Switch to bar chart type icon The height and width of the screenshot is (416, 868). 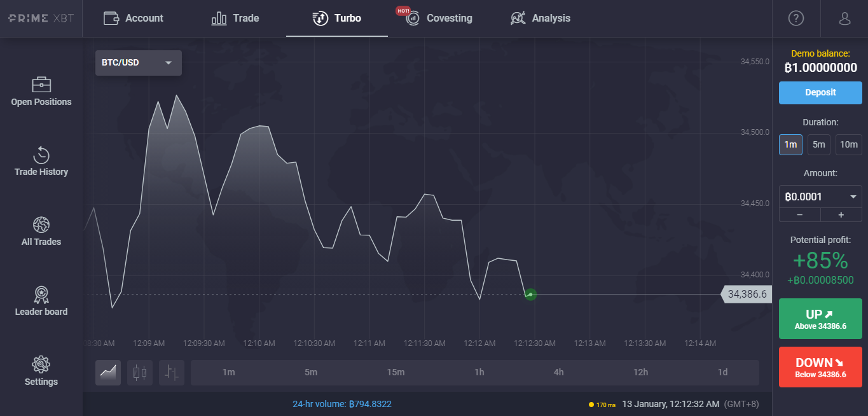(x=172, y=373)
